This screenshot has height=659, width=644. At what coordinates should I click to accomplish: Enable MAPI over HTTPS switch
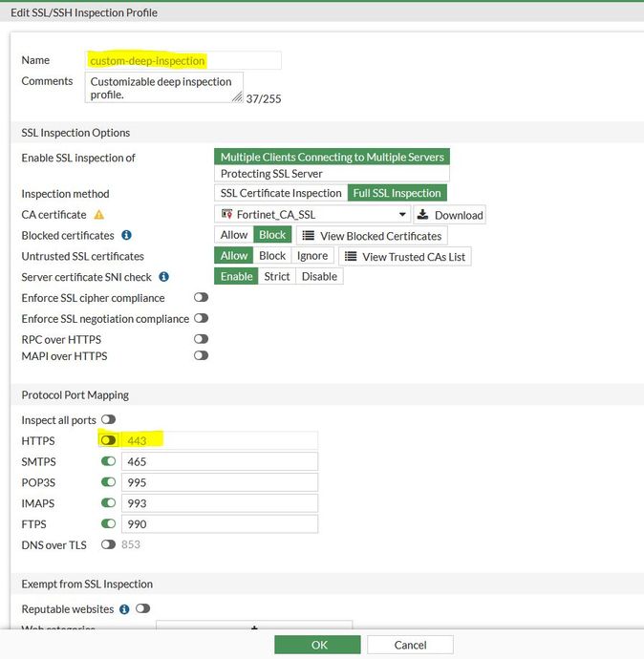201,355
